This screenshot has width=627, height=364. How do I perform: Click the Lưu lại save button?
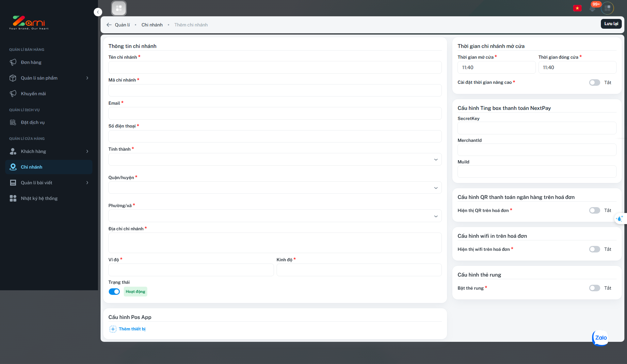[x=611, y=24]
